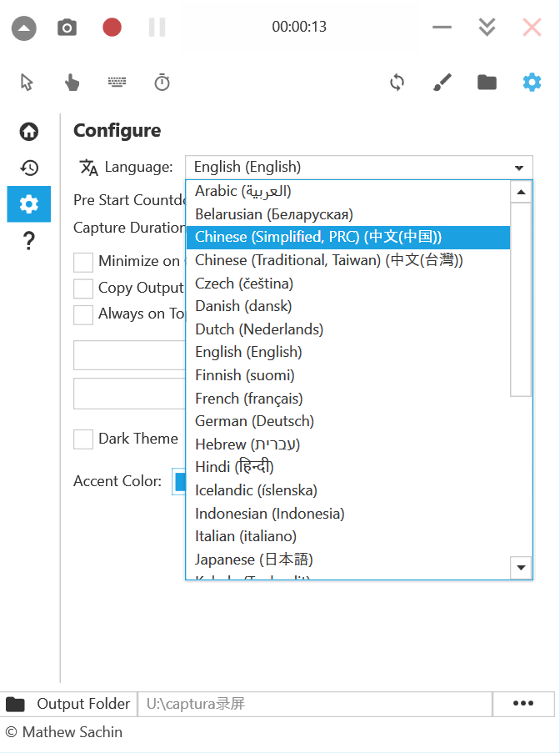Click the refresh arrows icon

(397, 82)
